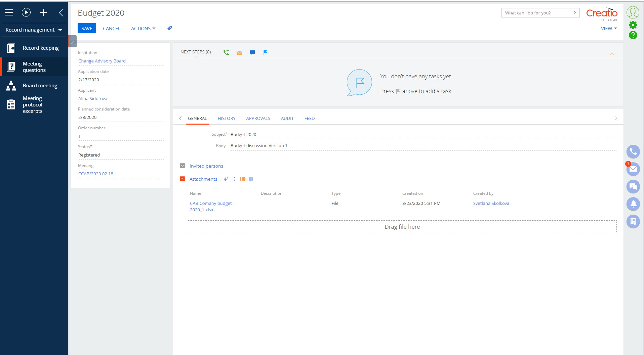Open the tag icon near Actions
Screen dimensions: 644x355
coord(169,28)
